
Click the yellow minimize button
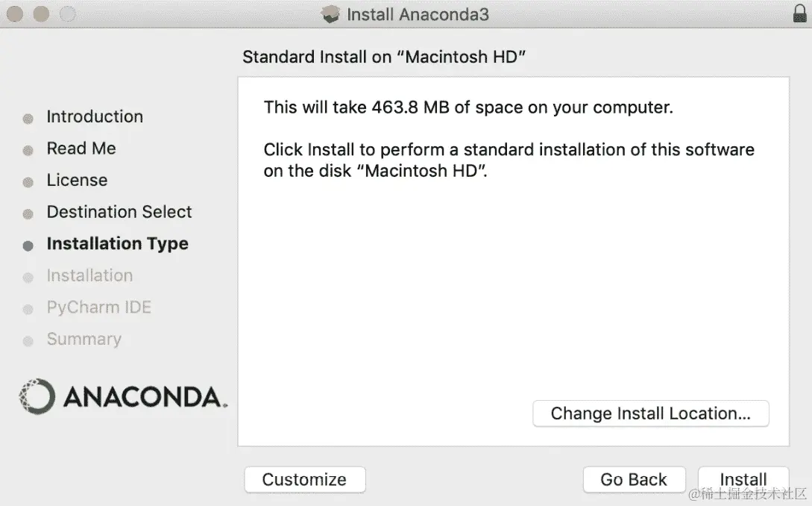click(42, 13)
